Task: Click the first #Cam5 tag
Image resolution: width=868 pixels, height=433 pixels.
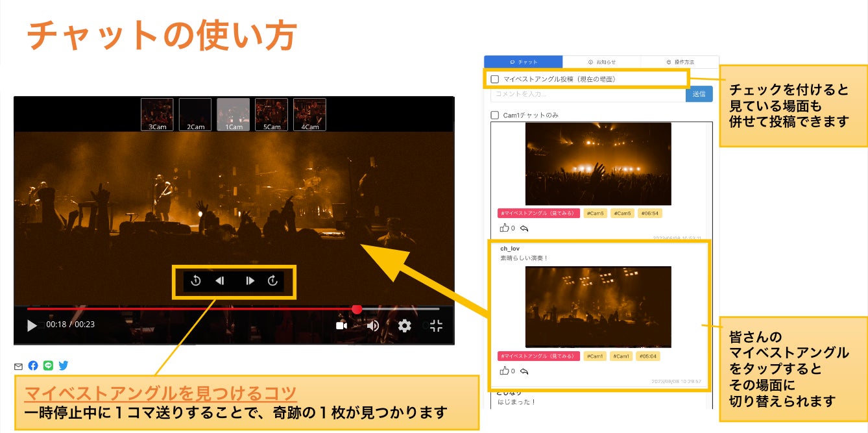Action: pos(595,213)
